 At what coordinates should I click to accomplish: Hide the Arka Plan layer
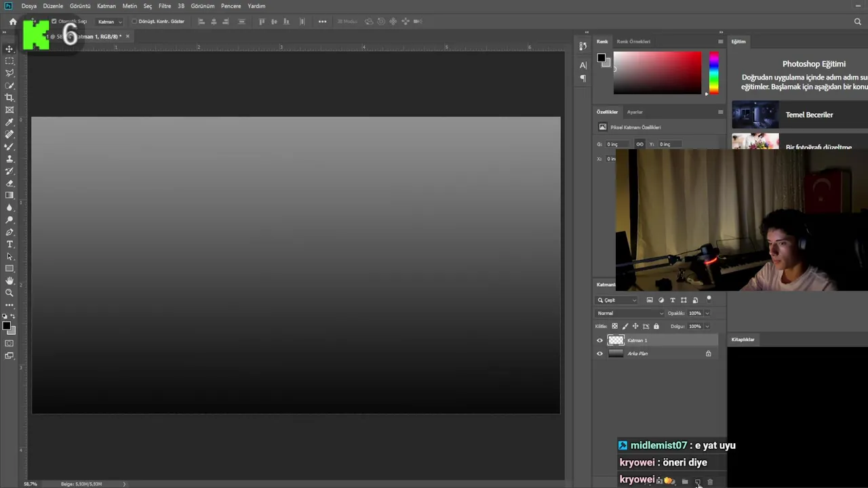tap(599, 354)
